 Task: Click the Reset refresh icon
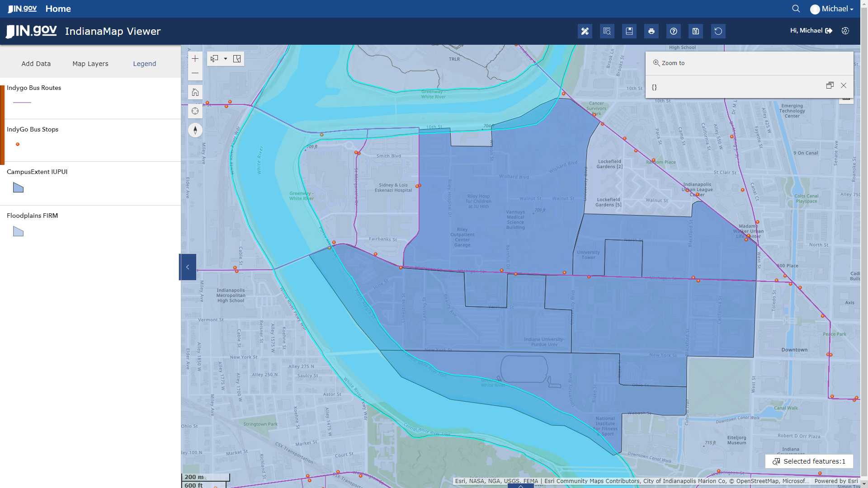(718, 31)
